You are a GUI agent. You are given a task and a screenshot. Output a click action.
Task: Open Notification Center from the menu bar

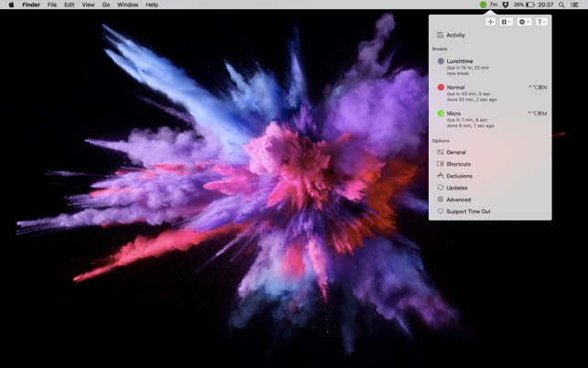point(575,5)
